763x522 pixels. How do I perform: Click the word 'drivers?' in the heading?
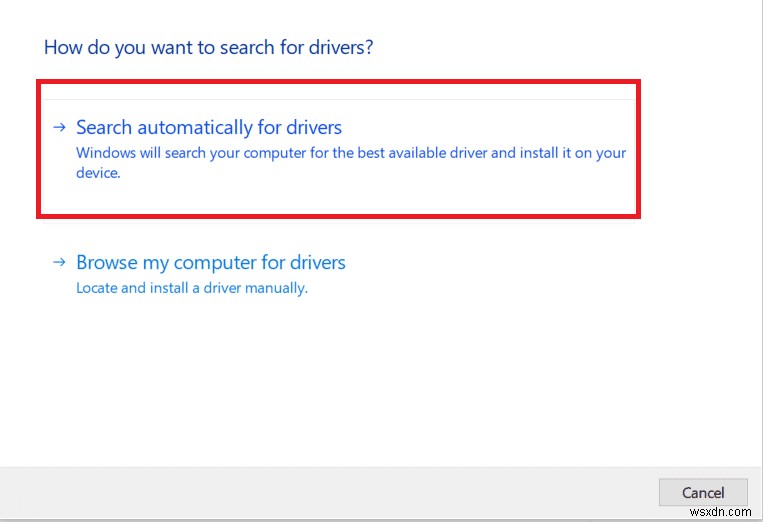pos(353,47)
